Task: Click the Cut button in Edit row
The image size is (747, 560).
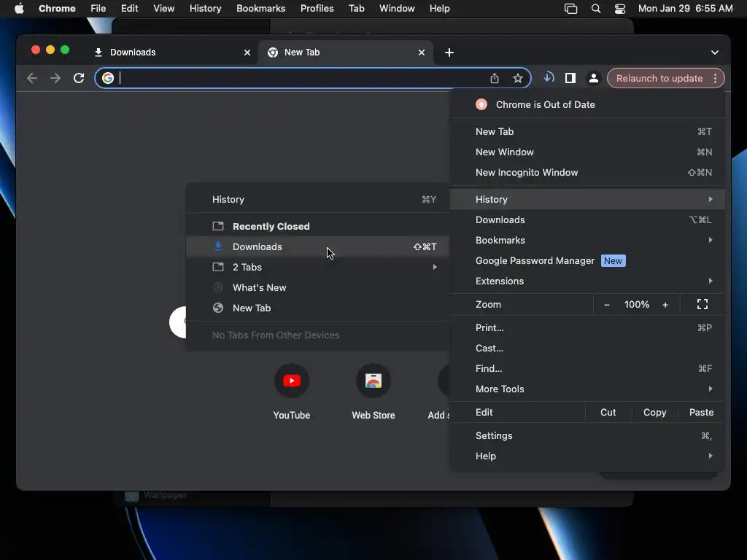Action: point(608,413)
